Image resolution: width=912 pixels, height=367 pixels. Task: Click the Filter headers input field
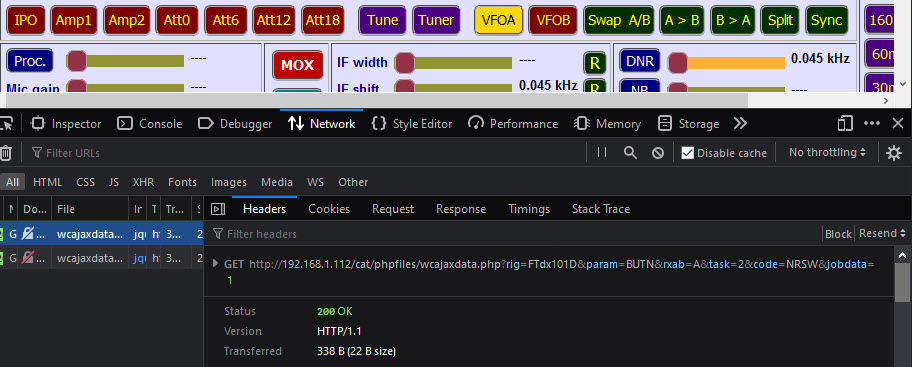[x=515, y=234]
